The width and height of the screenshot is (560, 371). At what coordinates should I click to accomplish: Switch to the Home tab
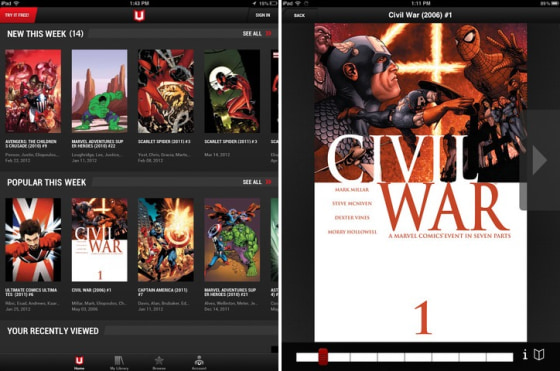[79, 362]
